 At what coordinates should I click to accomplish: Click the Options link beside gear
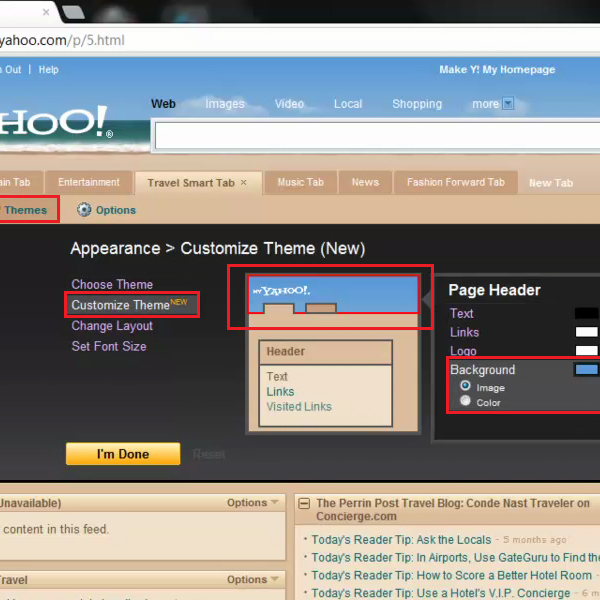coord(116,210)
